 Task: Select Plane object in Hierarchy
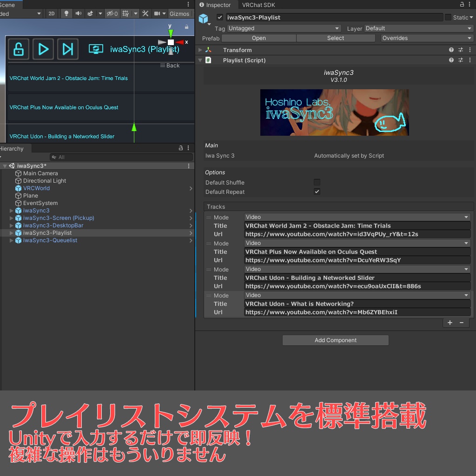click(x=30, y=196)
